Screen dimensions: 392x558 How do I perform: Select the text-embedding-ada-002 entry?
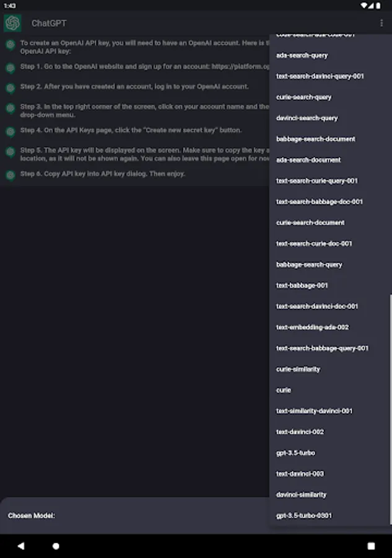(312, 327)
